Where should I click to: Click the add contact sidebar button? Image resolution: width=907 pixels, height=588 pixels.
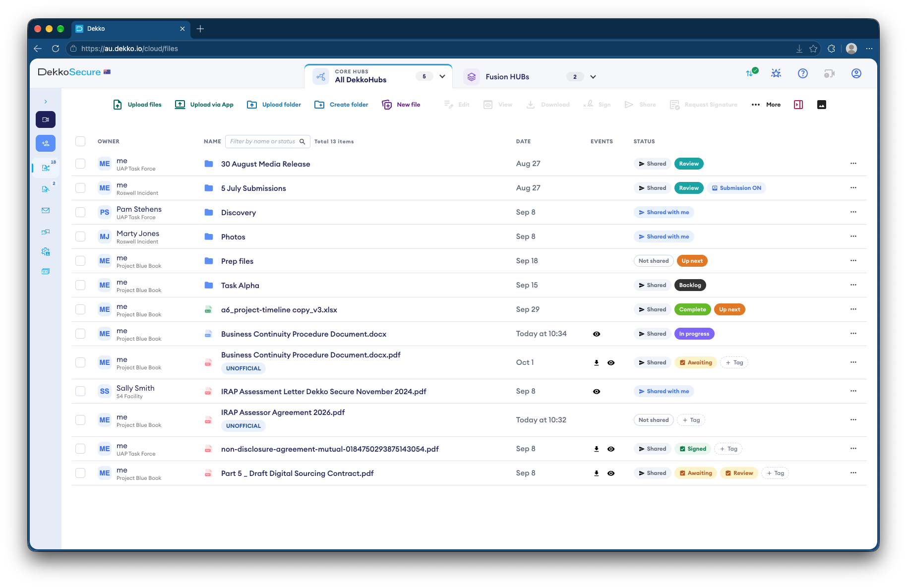click(46, 143)
